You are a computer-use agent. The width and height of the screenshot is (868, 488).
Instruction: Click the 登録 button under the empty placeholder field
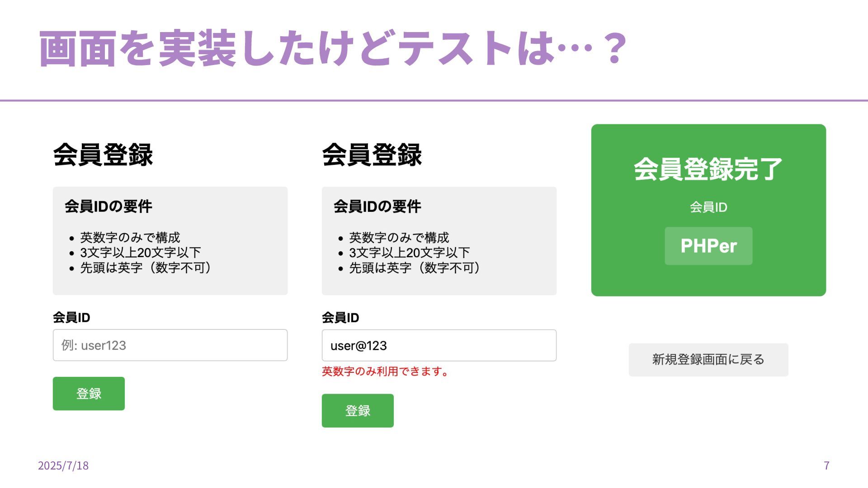pyautogui.click(x=89, y=394)
